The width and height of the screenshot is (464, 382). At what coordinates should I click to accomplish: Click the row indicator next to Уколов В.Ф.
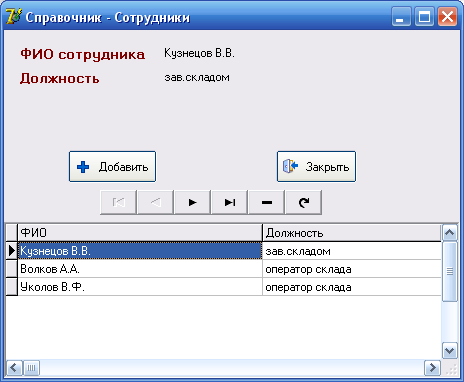click(x=12, y=287)
